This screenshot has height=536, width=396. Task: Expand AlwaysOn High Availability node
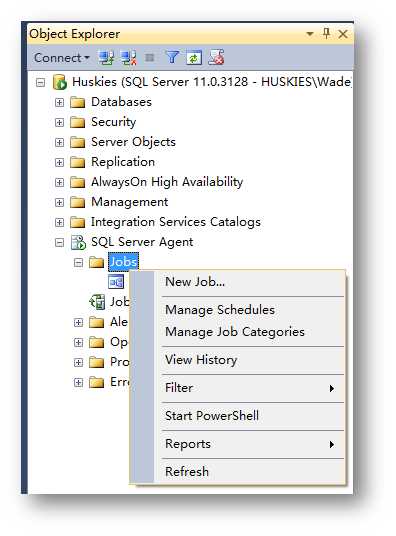tap(59, 182)
